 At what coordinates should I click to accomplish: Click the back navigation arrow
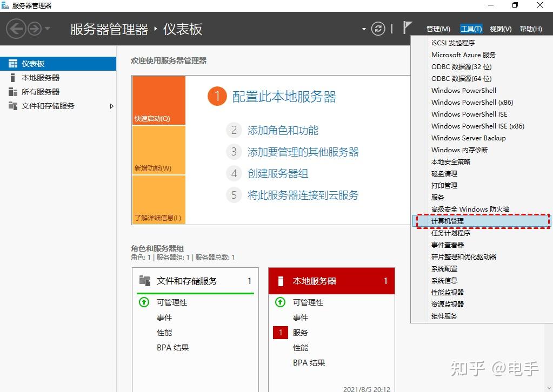tap(15, 28)
